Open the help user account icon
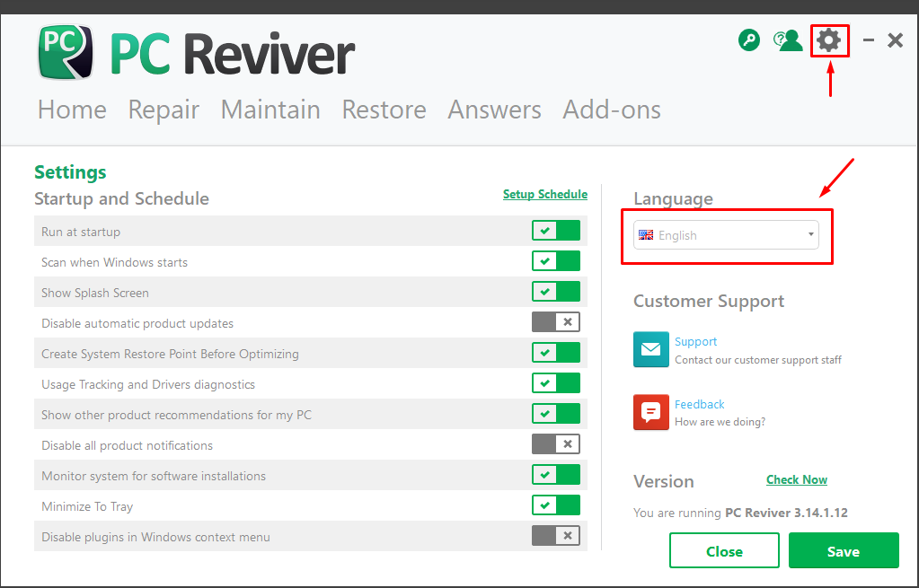Viewport: 919px width, 588px height. click(x=788, y=40)
